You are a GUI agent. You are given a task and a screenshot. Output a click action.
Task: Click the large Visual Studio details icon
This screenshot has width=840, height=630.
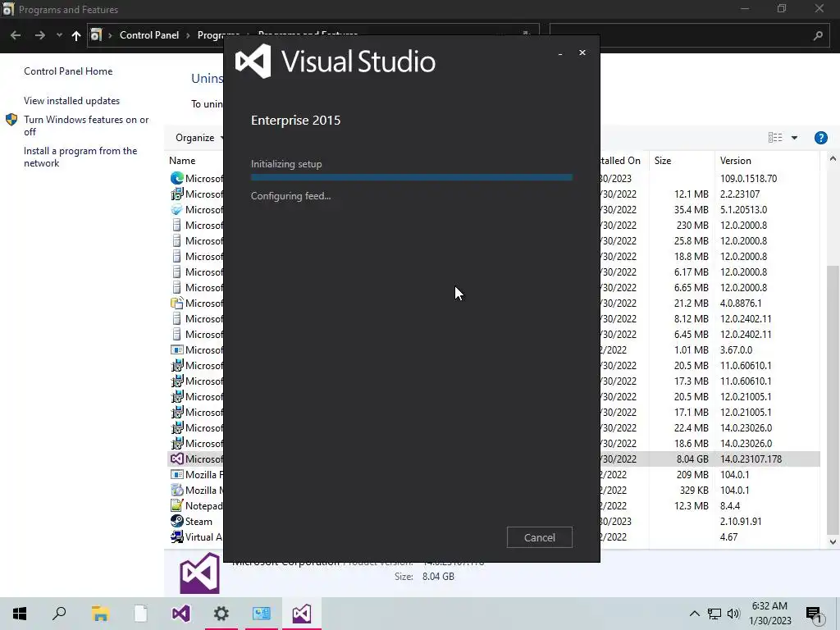coord(199,573)
